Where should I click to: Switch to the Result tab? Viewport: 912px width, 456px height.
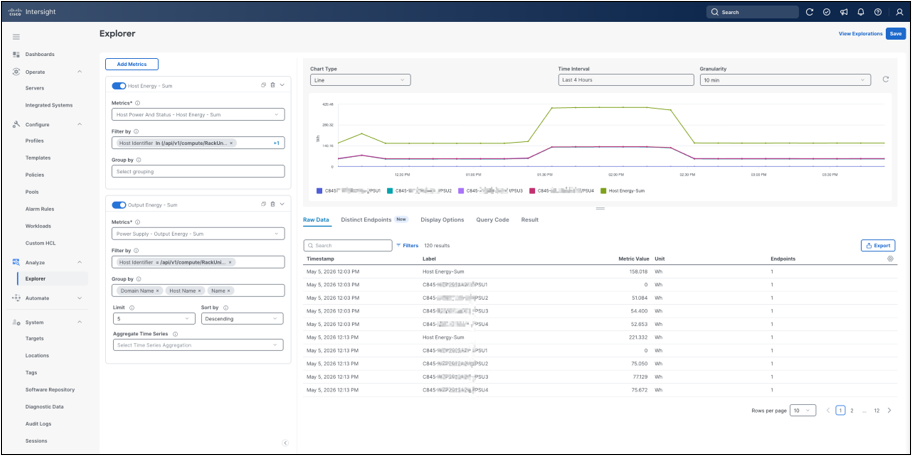pyautogui.click(x=529, y=220)
